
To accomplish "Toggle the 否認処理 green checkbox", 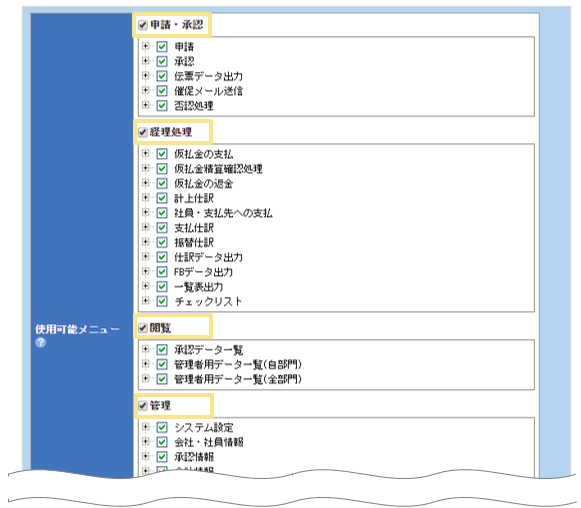I will pyautogui.click(x=162, y=106).
